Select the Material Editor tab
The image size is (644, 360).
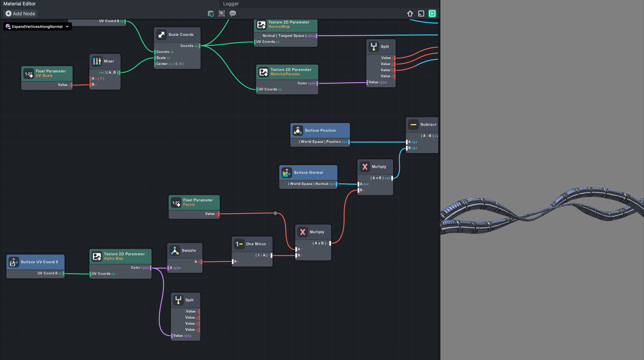[19, 4]
